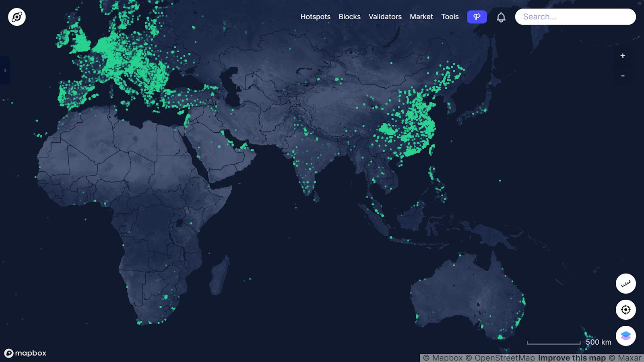
Task: Open the © Mapbox attribution link
Action: point(443,358)
